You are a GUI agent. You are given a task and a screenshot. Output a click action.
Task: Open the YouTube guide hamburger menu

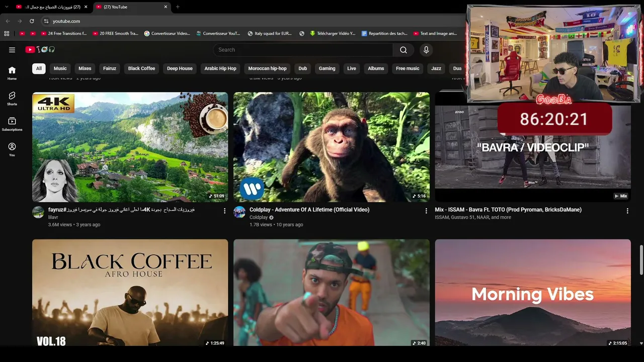[x=12, y=50]
